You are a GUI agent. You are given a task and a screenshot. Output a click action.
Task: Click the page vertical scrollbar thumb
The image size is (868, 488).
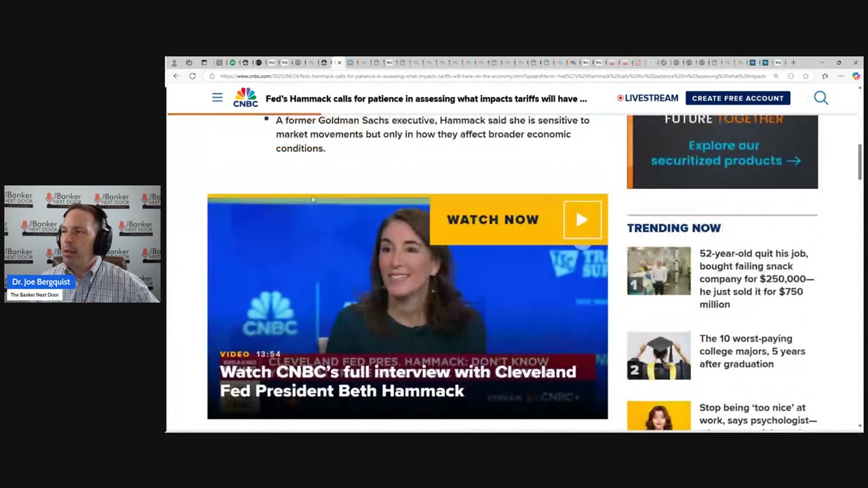coord(860,161)
